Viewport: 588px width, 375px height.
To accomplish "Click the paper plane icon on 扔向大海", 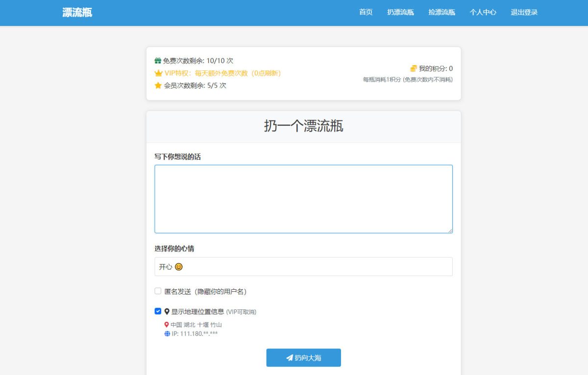I will click(x=290, y=358).
